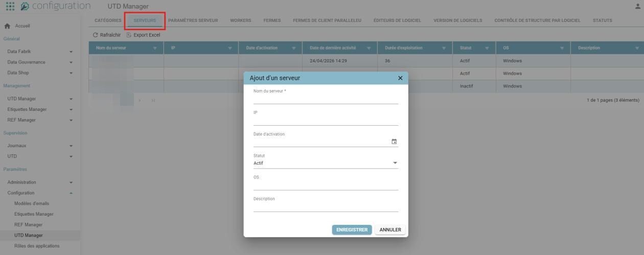Open Fermes de client Paralleleu tab
Screen dimensions: 644x255
327,20
